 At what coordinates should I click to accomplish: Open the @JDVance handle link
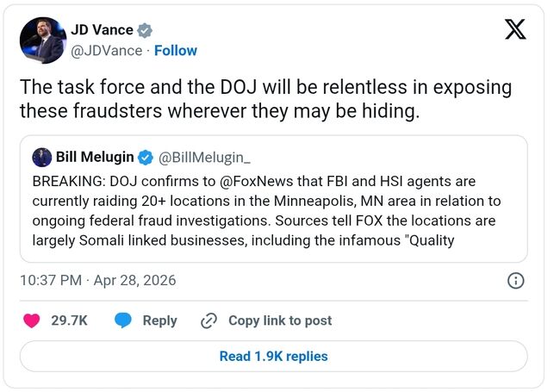tap(106, 51)
